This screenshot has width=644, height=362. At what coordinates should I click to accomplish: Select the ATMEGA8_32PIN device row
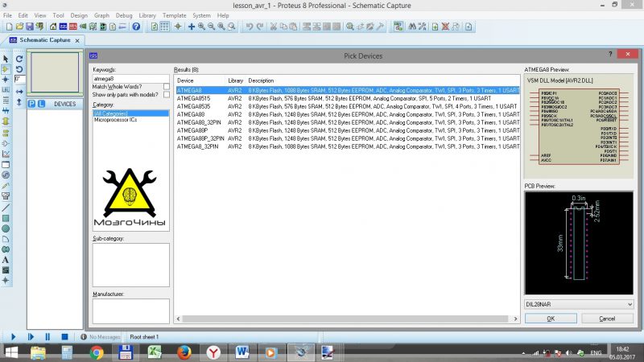point(348,146)
